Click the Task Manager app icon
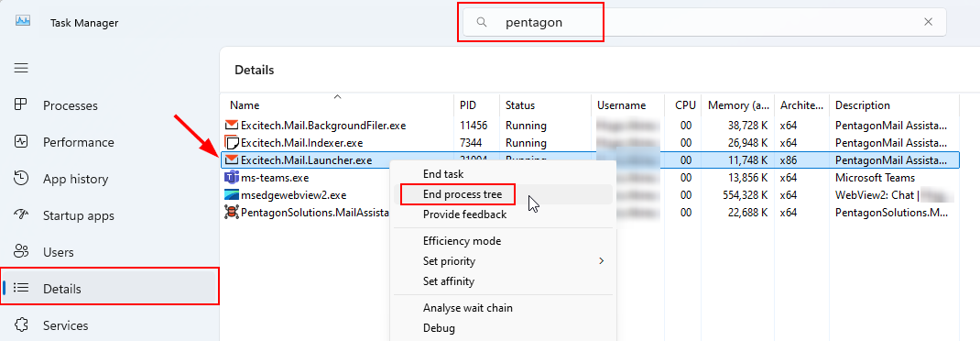Image resolution: width=980 pixels, height=341 pixels. (23, 21)
